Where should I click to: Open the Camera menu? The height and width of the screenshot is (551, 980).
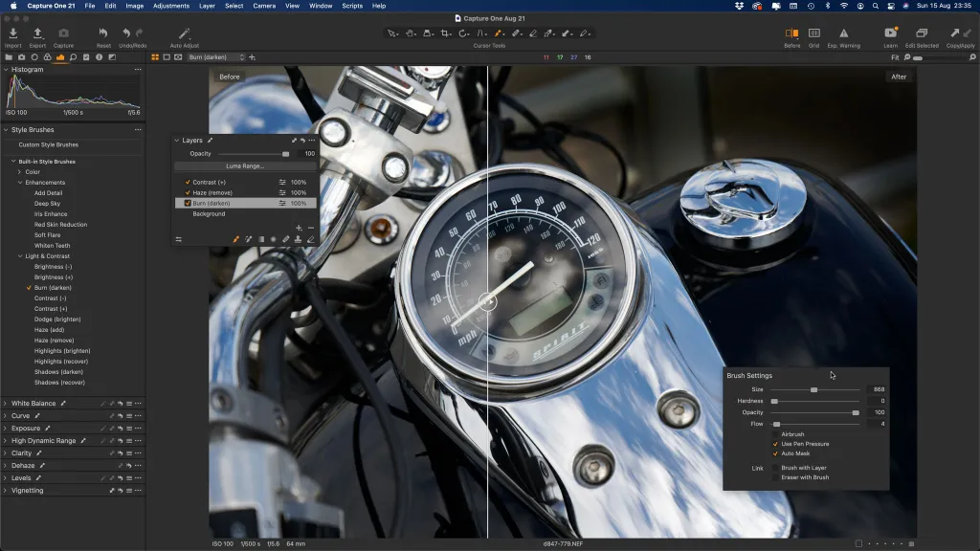pos(264,6)
